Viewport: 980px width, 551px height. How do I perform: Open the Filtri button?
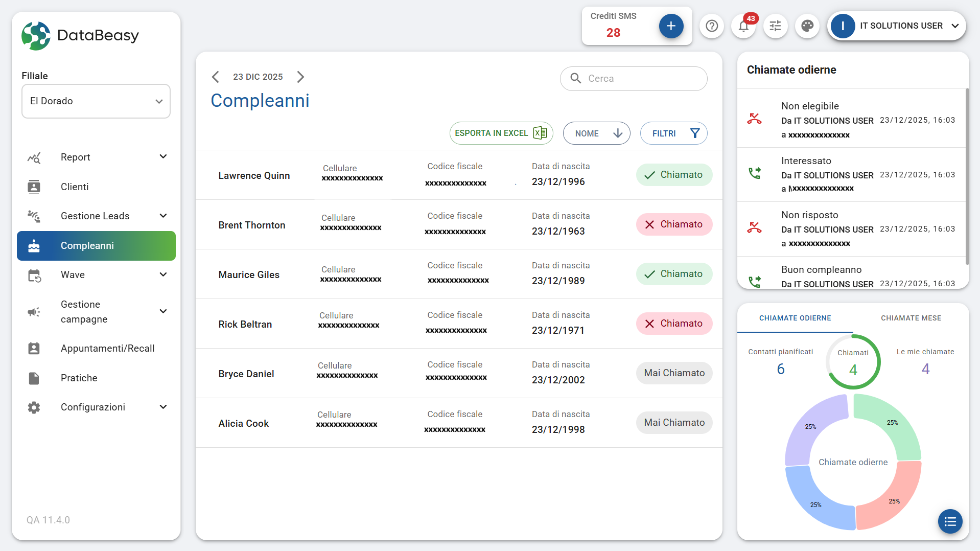click(x=673, y=133)
